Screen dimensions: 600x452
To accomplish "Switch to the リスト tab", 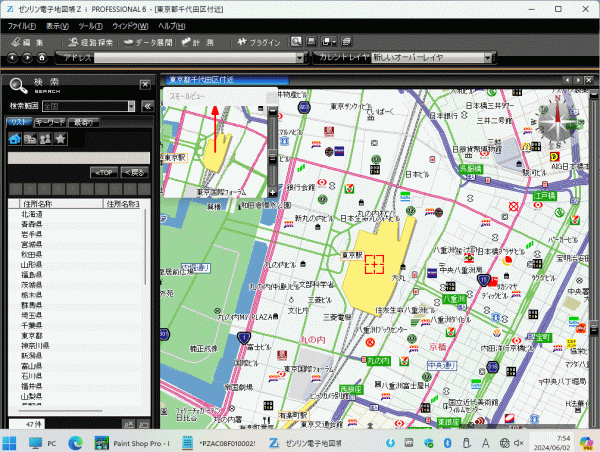I will point(19,122).
